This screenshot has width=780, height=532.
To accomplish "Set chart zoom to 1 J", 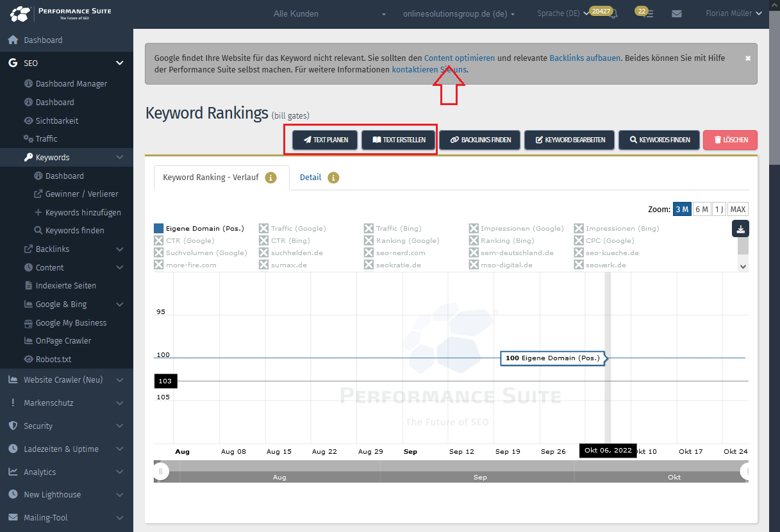I will point(719,210).
